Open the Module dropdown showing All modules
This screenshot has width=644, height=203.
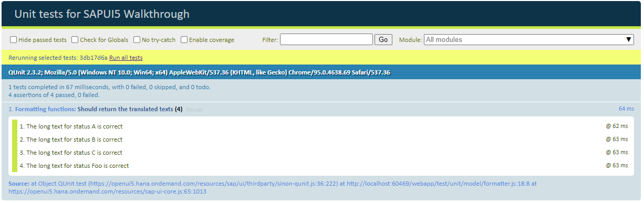(x=529, y=39)
